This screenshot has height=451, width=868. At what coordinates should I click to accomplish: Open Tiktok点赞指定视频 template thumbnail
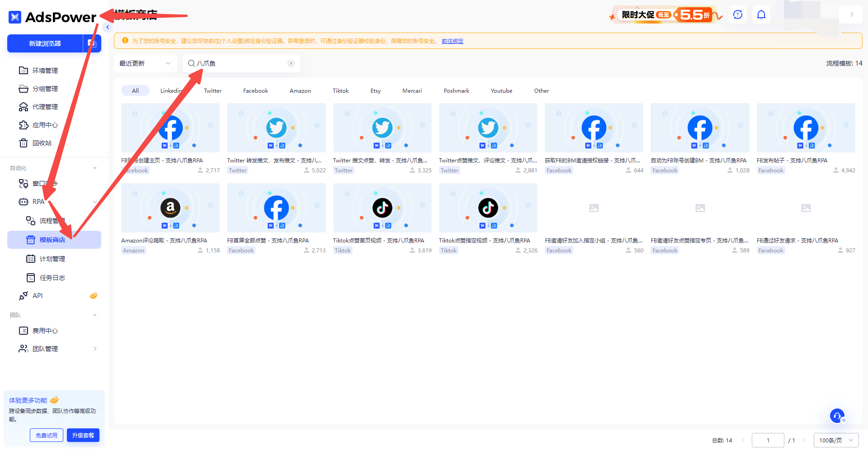coord(488,208)
